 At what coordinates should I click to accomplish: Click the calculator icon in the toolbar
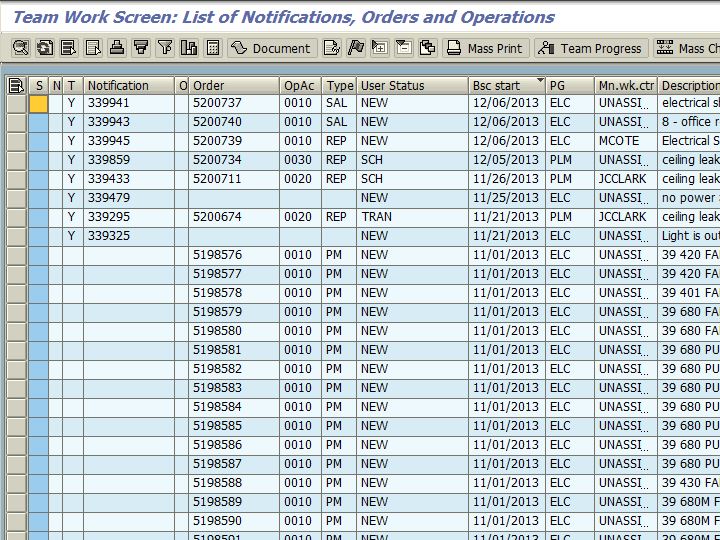[x=213, y=48]
